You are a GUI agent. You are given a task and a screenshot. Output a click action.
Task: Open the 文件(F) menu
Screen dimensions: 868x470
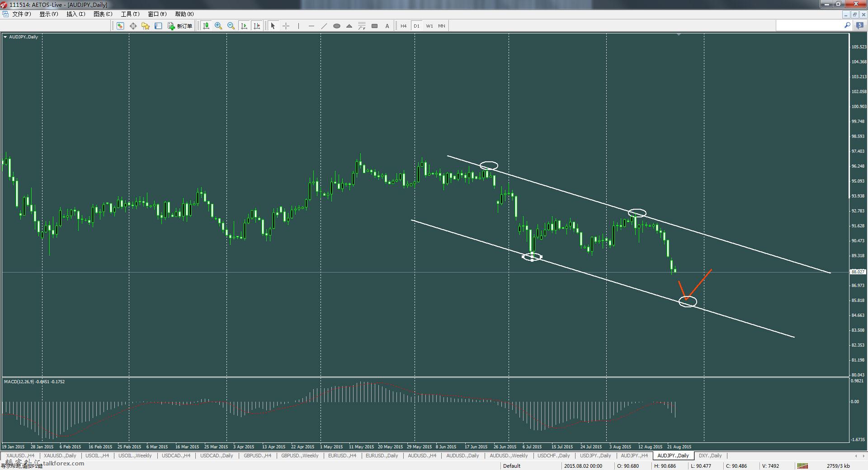[22, 14]
